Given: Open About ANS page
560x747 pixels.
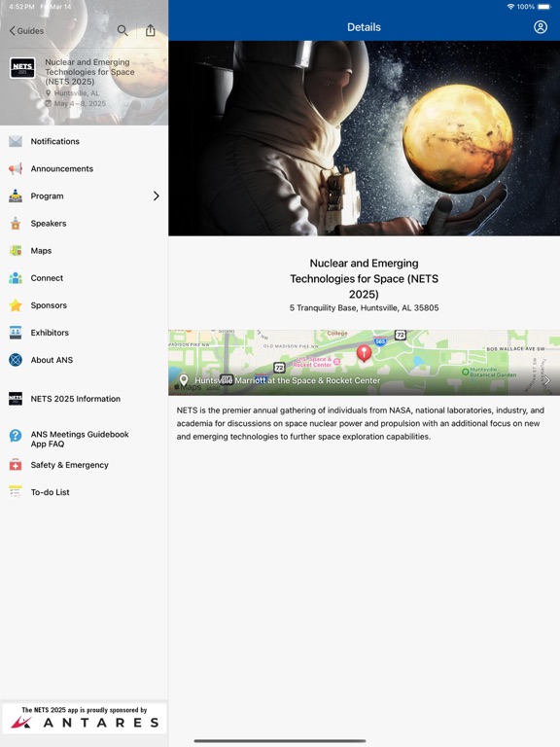Looking at the screenshot, I should pyautogui.click(x=84, y=360).
